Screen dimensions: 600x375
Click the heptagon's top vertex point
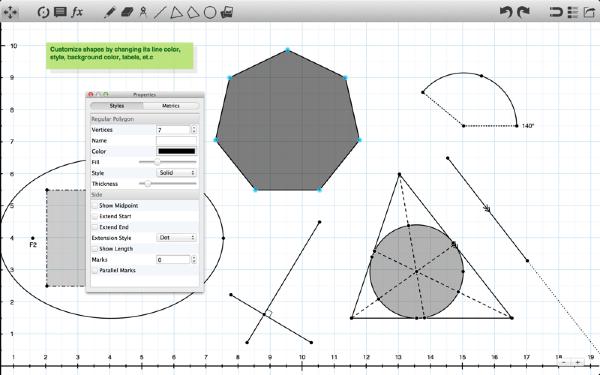point(287,50)
